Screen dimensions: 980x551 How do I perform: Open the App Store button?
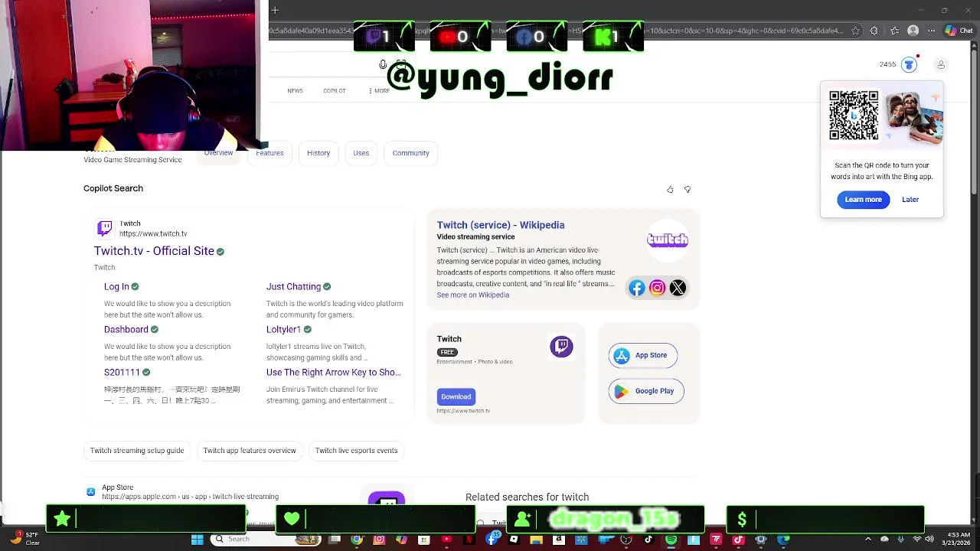point(643,355)
